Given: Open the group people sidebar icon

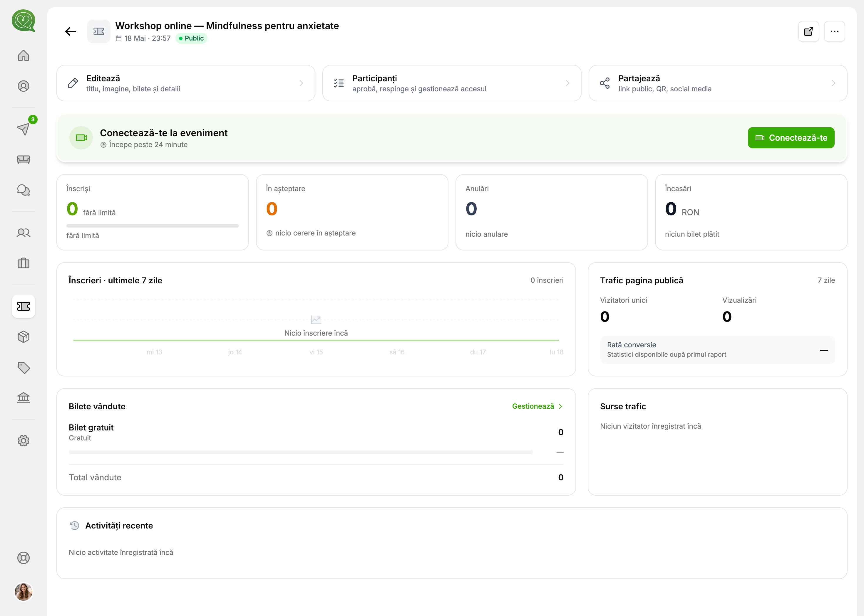Looking at the screenshot, I should 24,233.
